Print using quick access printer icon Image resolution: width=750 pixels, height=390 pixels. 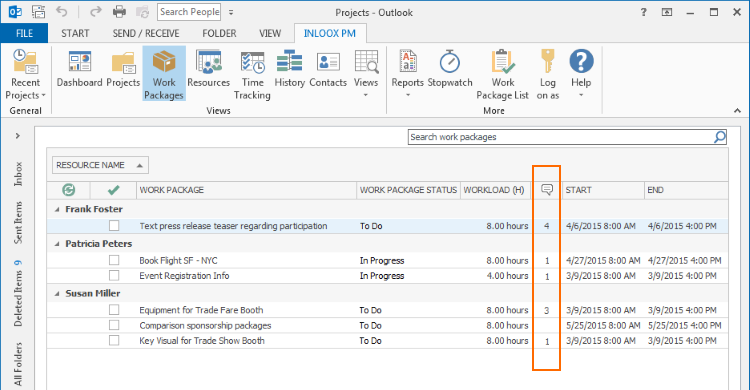tap(119, 12)
